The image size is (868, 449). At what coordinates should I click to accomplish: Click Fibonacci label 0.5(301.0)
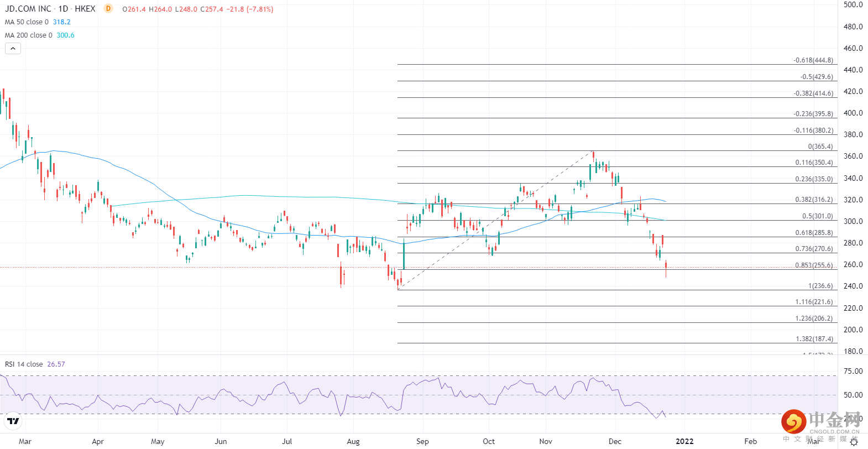[818, 216]
